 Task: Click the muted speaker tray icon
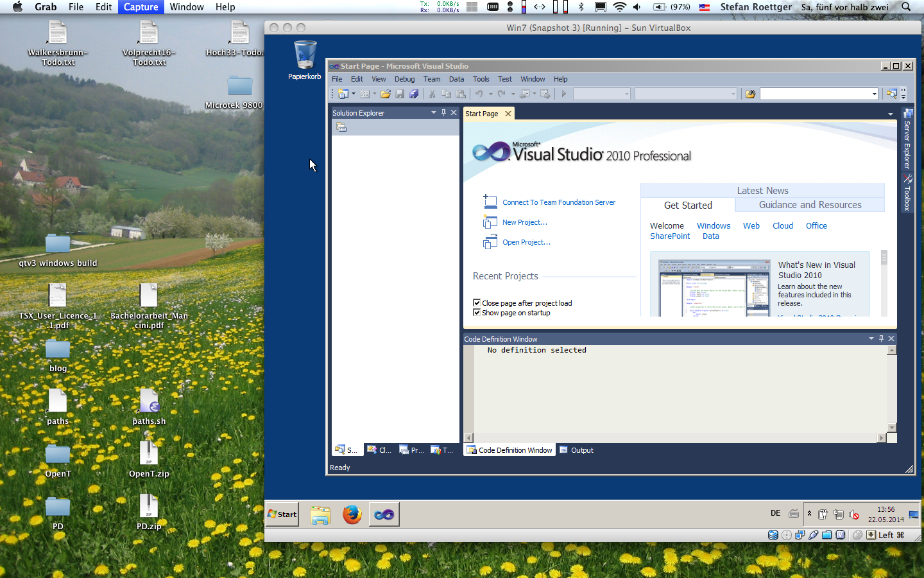point(854,514)
